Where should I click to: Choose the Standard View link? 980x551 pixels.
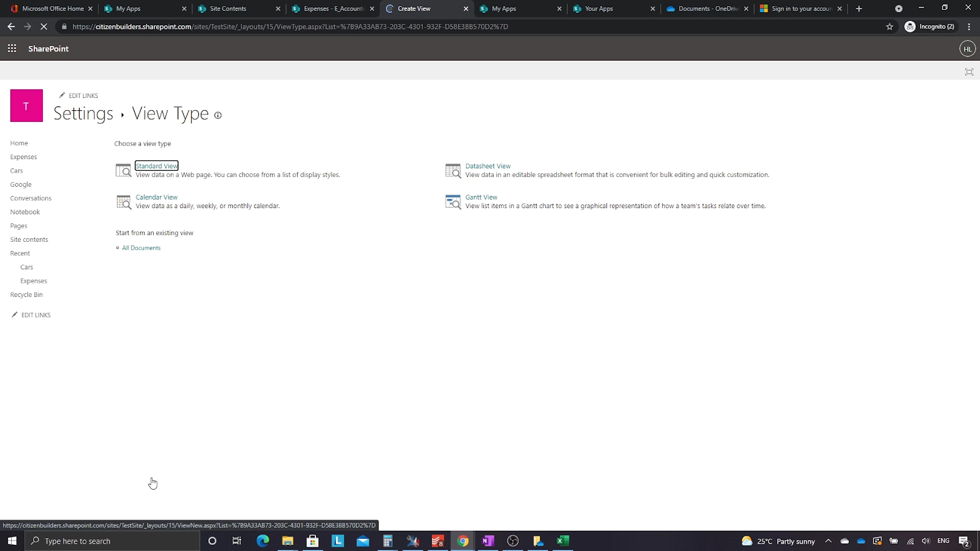pos(157,166)
